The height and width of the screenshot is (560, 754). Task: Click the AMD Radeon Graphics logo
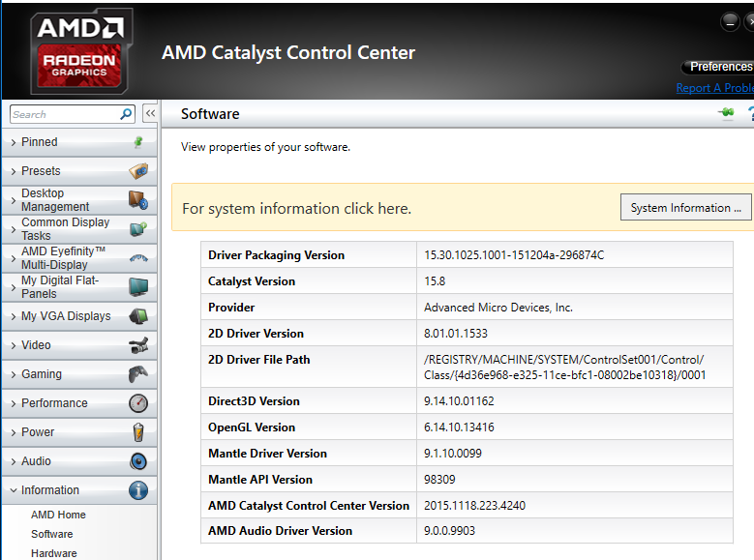click(80, 51)
